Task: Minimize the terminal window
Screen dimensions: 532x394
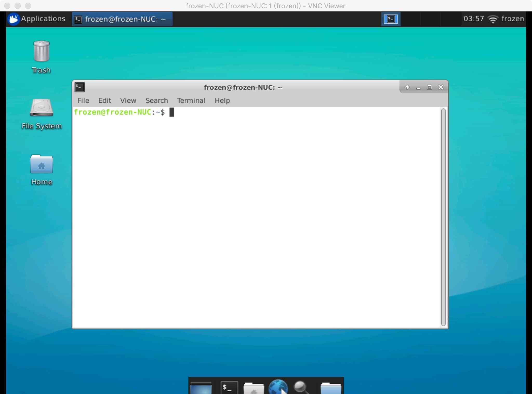Action: [x=418, y=88]
